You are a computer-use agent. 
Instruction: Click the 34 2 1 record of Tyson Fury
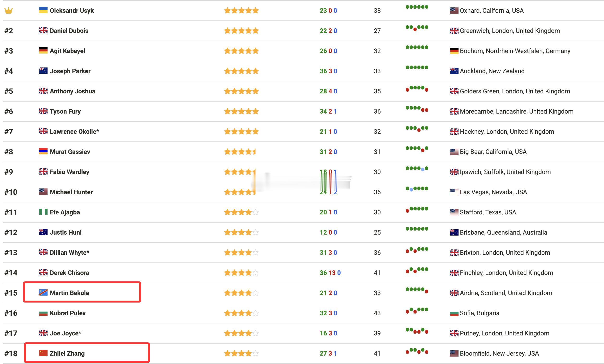click(x=328, y=111)
